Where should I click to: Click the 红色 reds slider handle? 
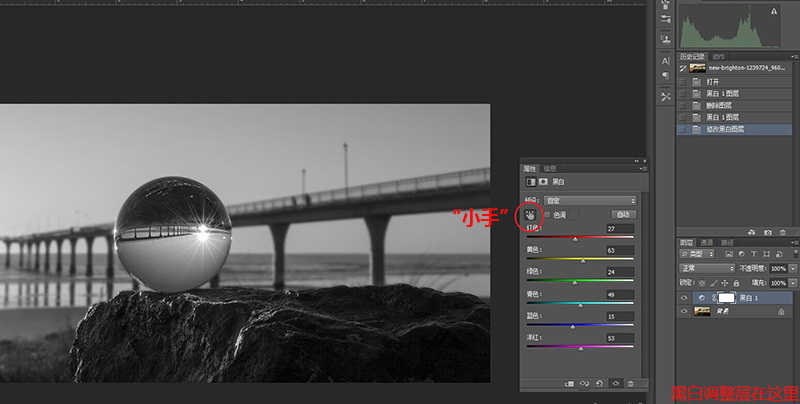pos(575,239)
